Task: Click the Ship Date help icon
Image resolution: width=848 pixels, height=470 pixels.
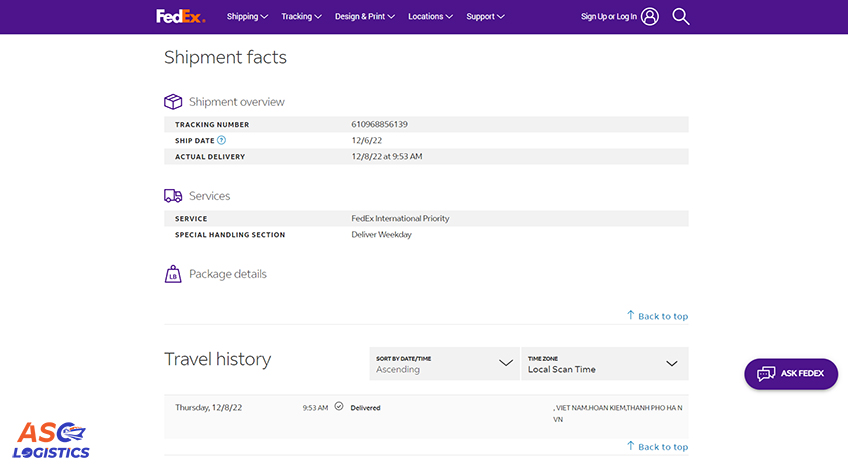Action: [222, 141]
